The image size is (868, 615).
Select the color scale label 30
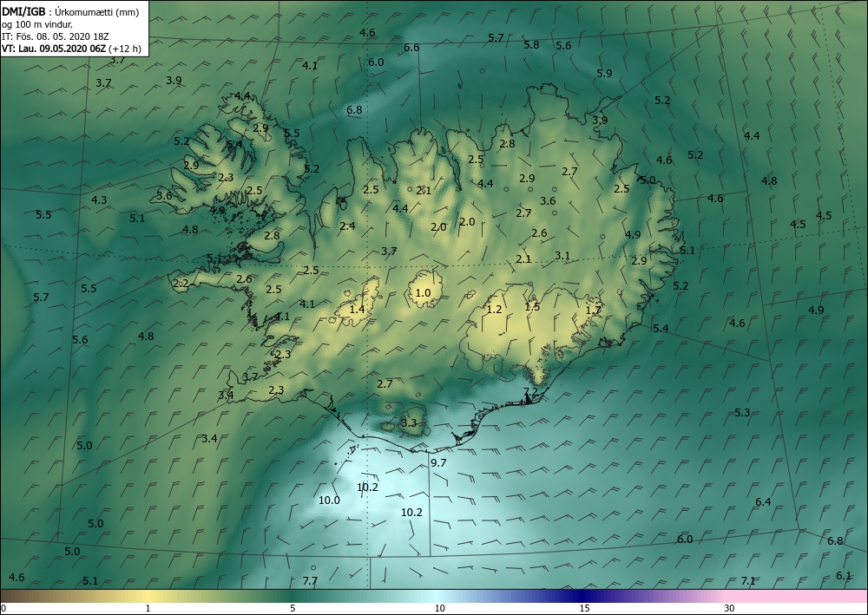pyautogui.click(x=730, y=608)
